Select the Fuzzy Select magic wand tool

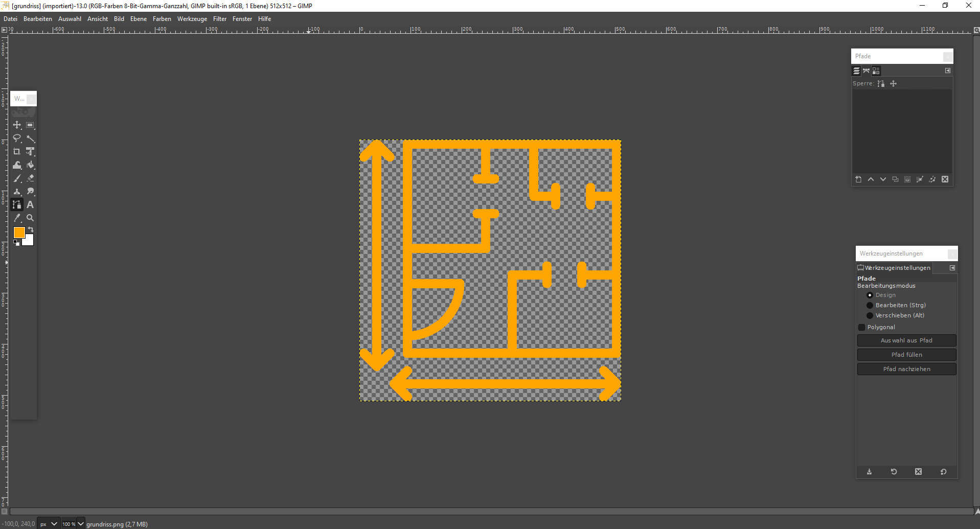click(31, 139)
